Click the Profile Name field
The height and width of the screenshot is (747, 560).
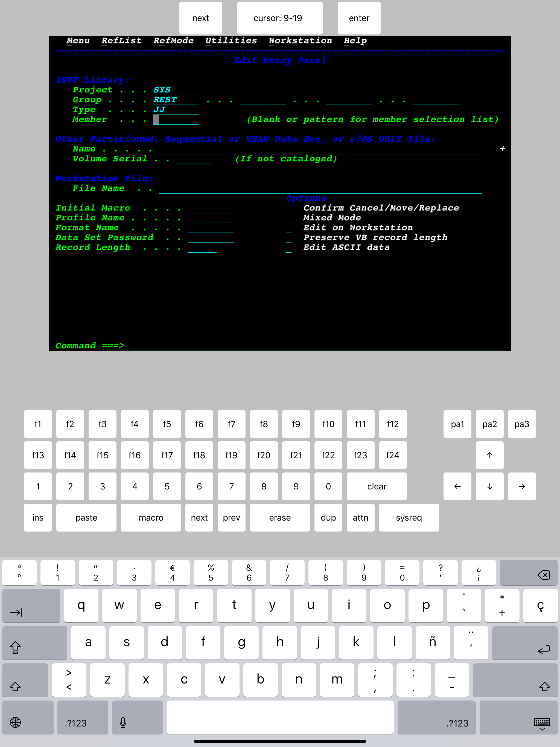[x=211, y=218]
